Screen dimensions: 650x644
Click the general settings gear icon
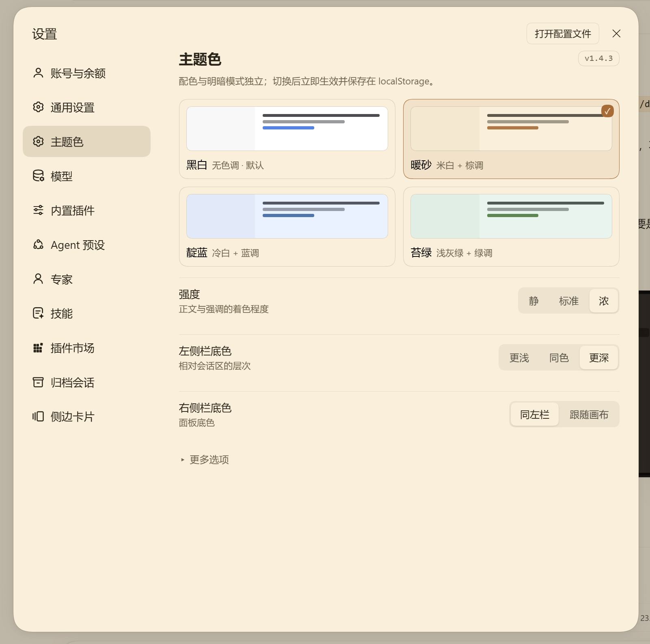click(38, 107)
